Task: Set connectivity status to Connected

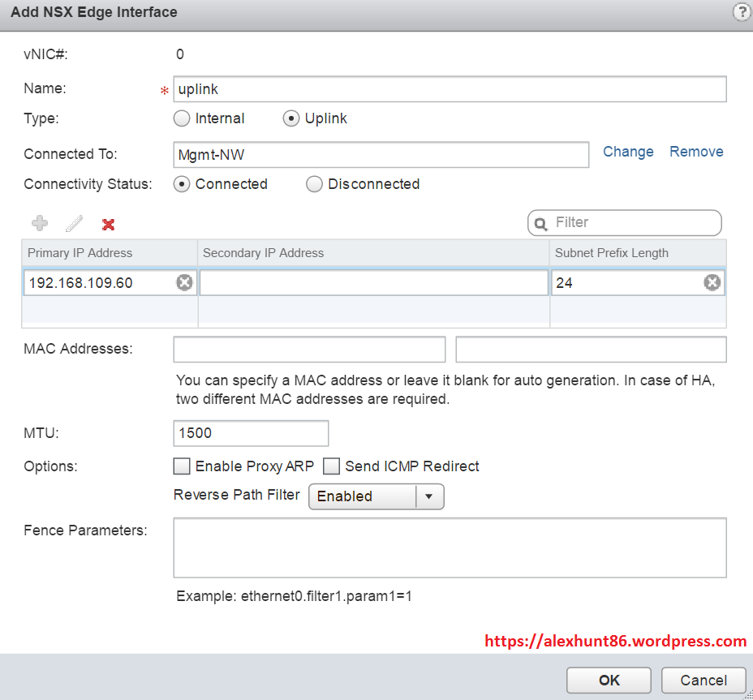Action: tap(182, 184)
